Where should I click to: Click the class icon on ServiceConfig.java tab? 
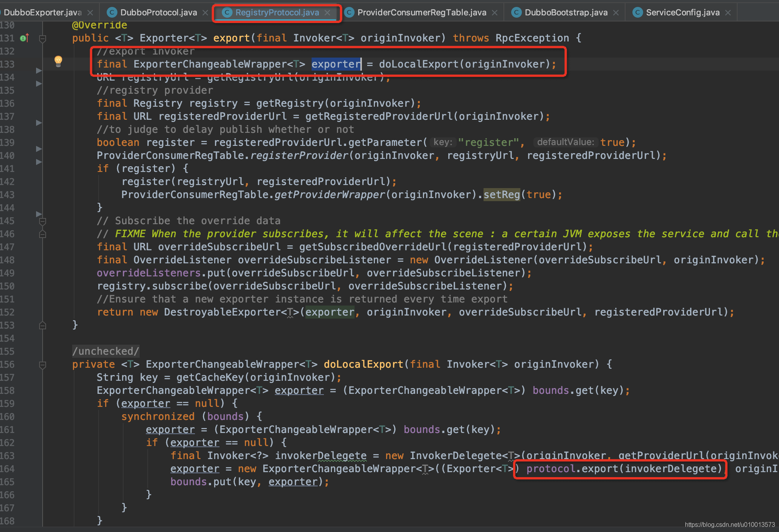pyautogui.click(x=637, y=13)
